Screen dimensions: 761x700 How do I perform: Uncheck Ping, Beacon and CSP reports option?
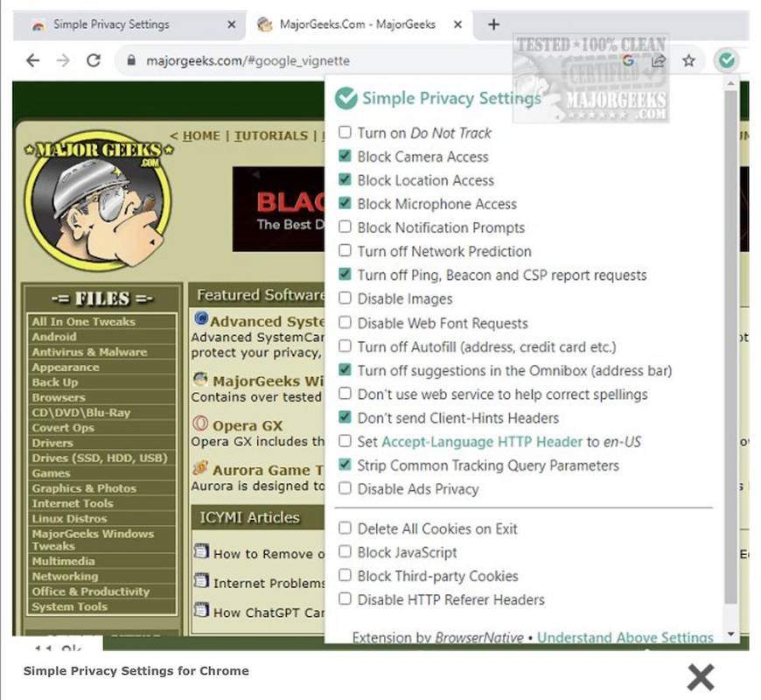(x=345, y=274)
